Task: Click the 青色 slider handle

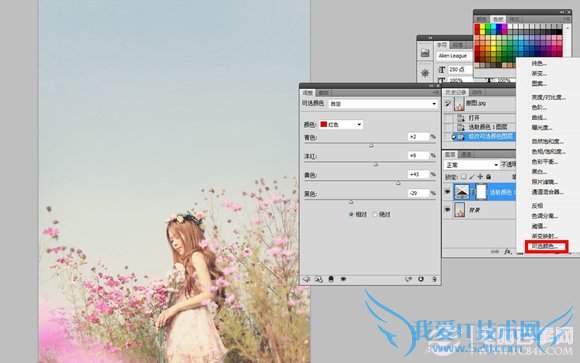Action: [371, 145]
